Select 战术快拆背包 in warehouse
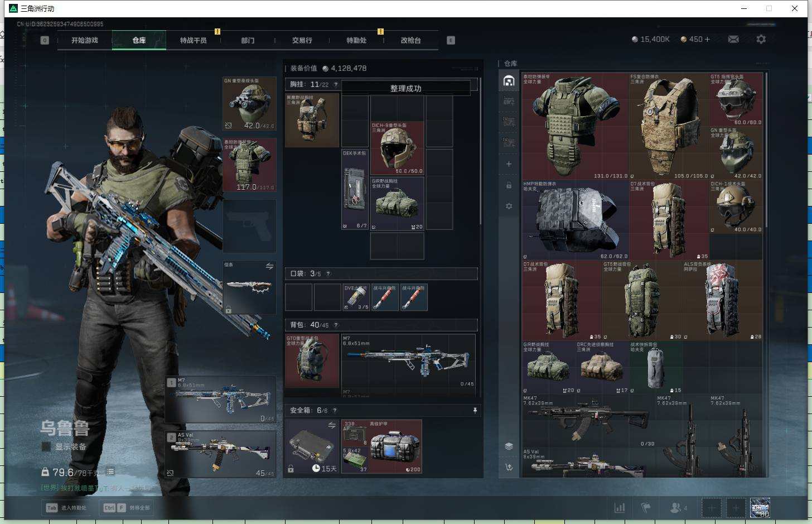The width and height of the screenshot is (812, 524). [x=655, y=367]
